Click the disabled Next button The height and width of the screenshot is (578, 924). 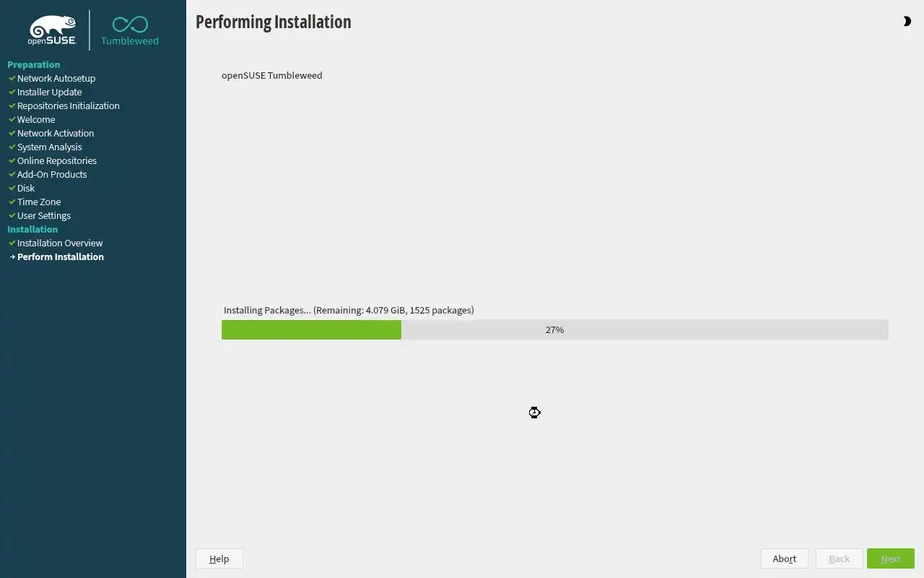tap(891, 558)
